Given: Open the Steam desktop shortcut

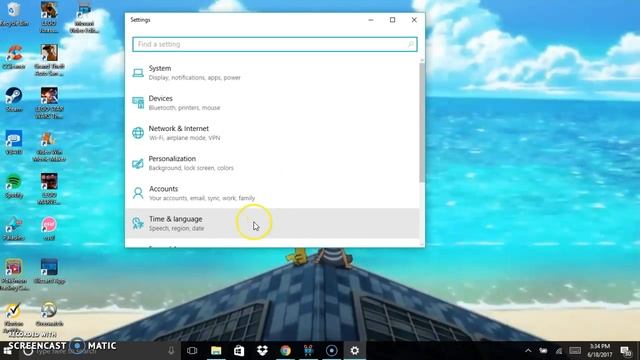Looking at the screenshot, I should tap(14, 100).
